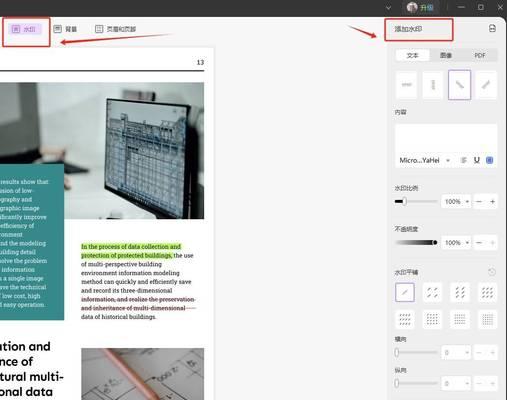This screenshot has width=507, height=400.
Task: Click the 添加水印 add watermark heading
Action: (x=408, y=29)
